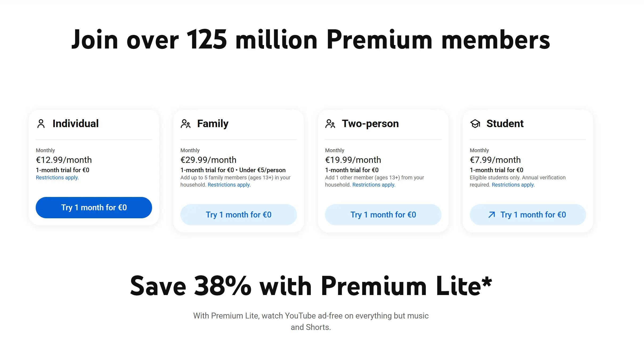This screenshot has width=644, height=339.
Task: Open Student plan Restrictions apply link
Action: (513, 185)
